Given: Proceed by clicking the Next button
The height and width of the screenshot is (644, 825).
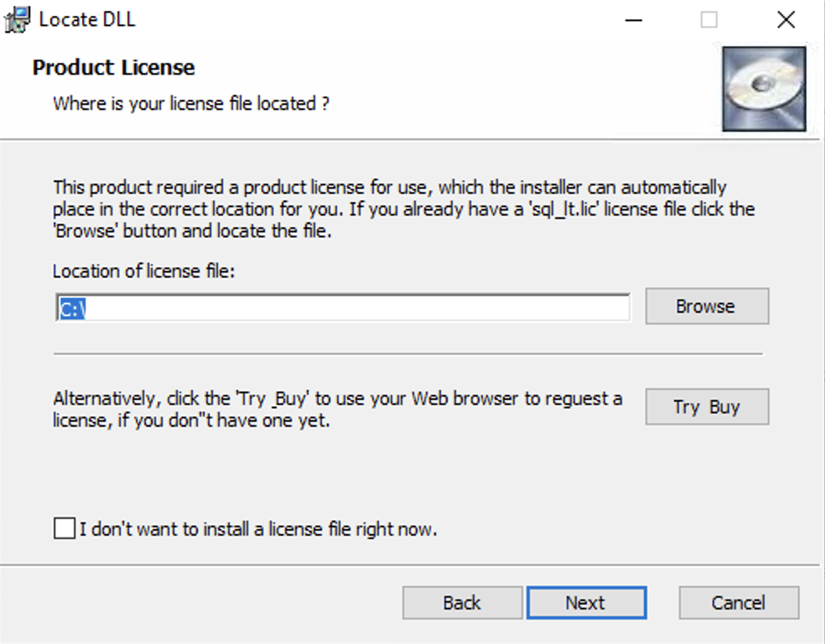Looking at the screenshot, I should pyautogui.click(x=586, y=602).
